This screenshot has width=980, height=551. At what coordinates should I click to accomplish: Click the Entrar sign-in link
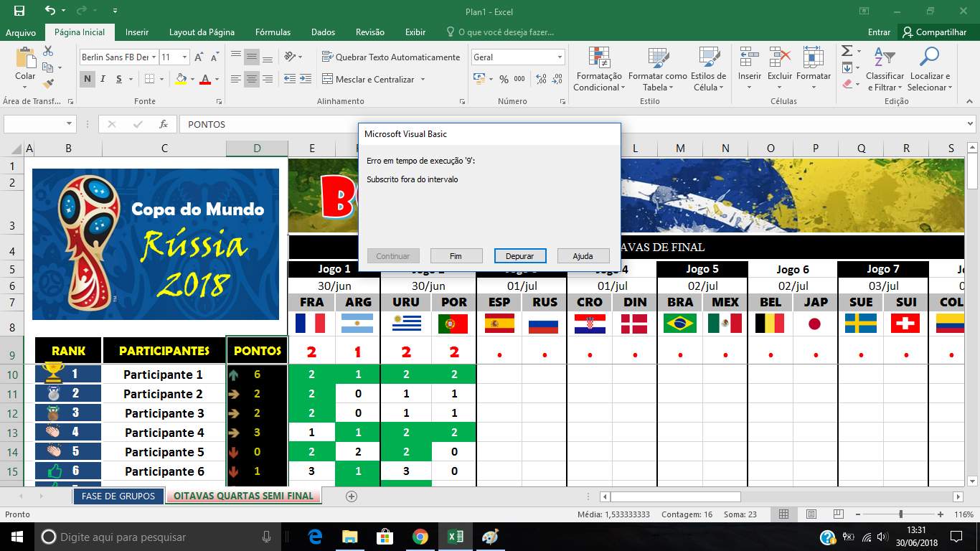879,32
